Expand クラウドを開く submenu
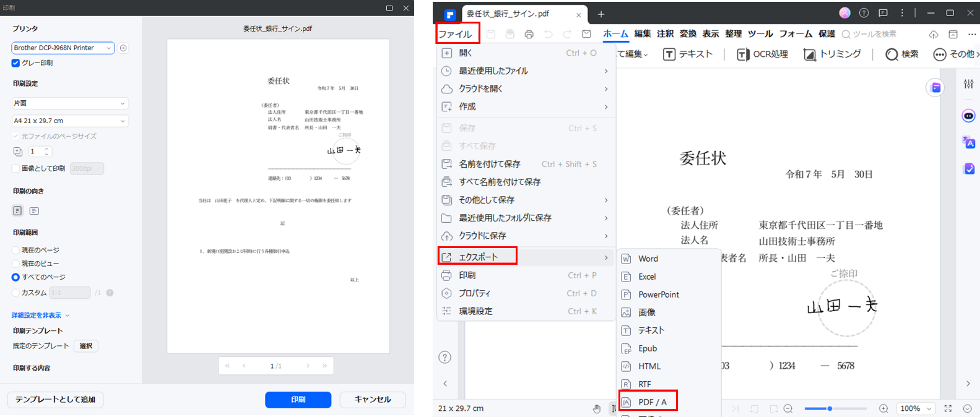The width and height of the screenshot is (980, 417). pyautogui.click(x=526, y=89)
